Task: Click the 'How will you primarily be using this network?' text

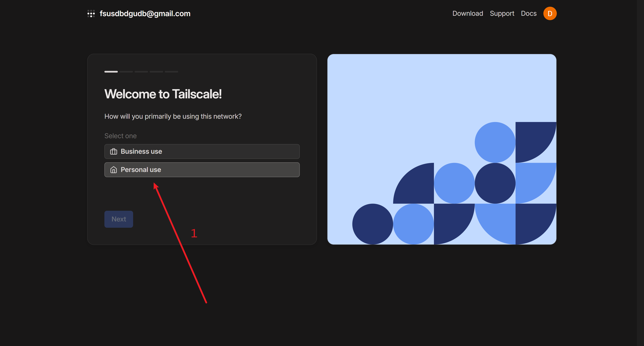Action: 173,117
